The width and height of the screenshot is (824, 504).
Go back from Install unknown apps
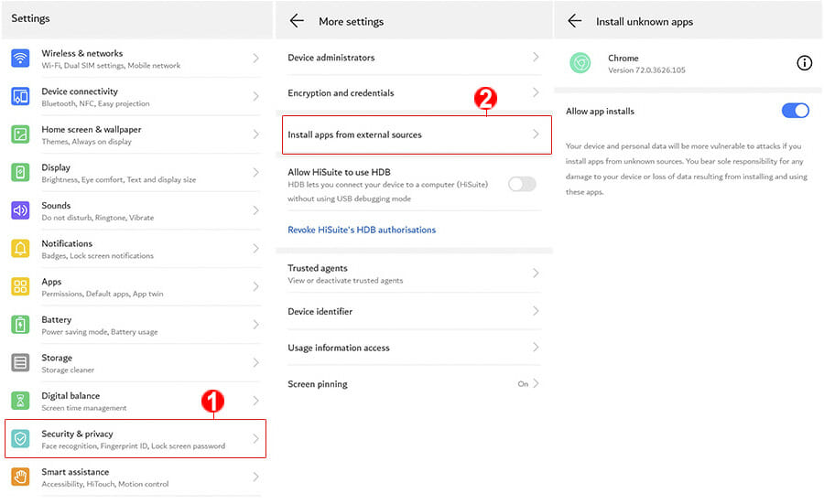pos(575,21)
